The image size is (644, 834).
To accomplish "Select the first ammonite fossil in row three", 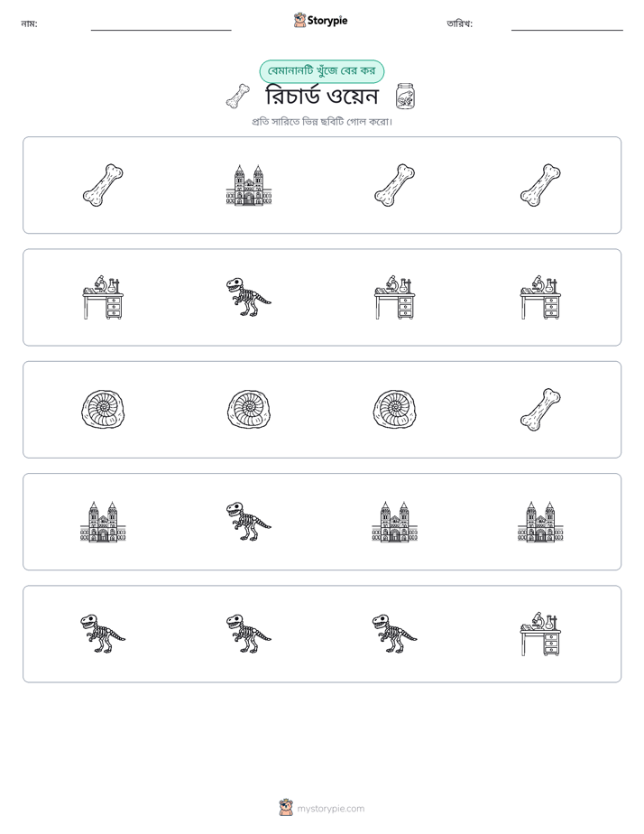I will [103, 410].
